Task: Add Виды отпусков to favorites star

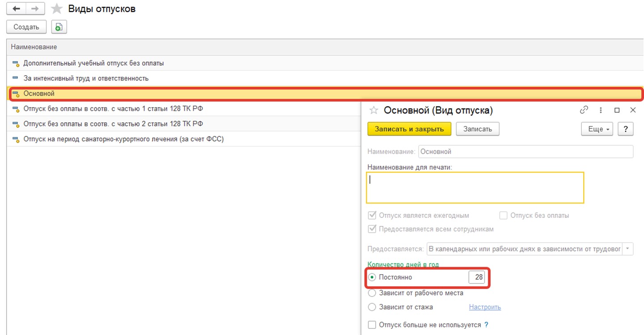Action: coord(57,9)
